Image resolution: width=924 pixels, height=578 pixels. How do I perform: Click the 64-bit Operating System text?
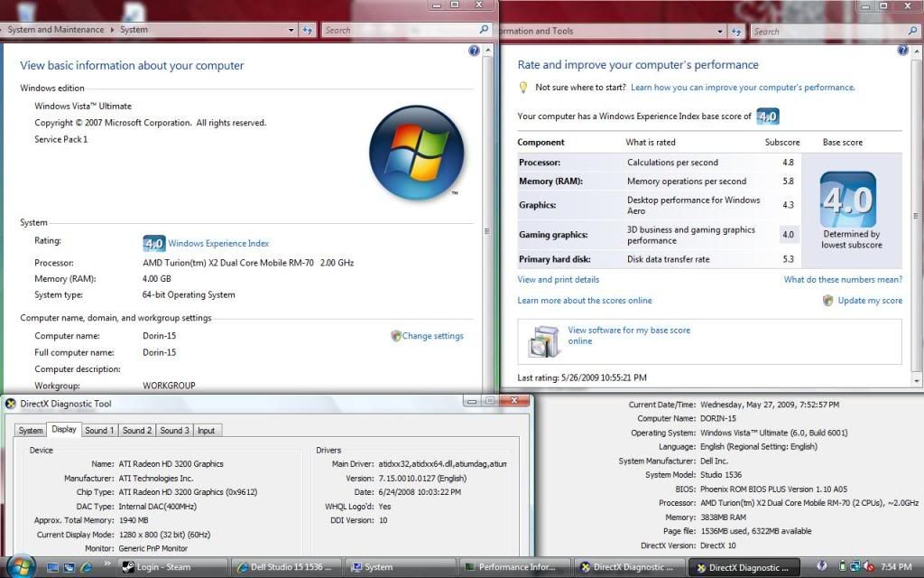click(x=189, y=295)
